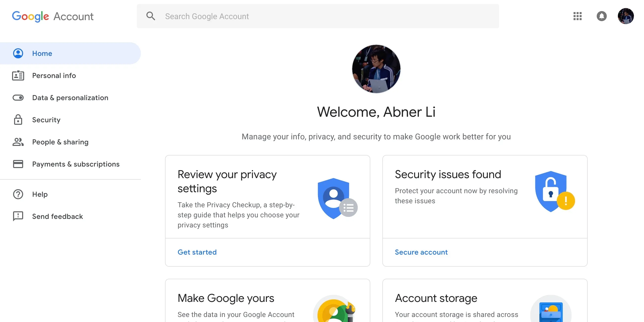This screenshot has width=644, height=322.
Task: Click Secure account to resolve security issues
Action: tap(421, 252)
